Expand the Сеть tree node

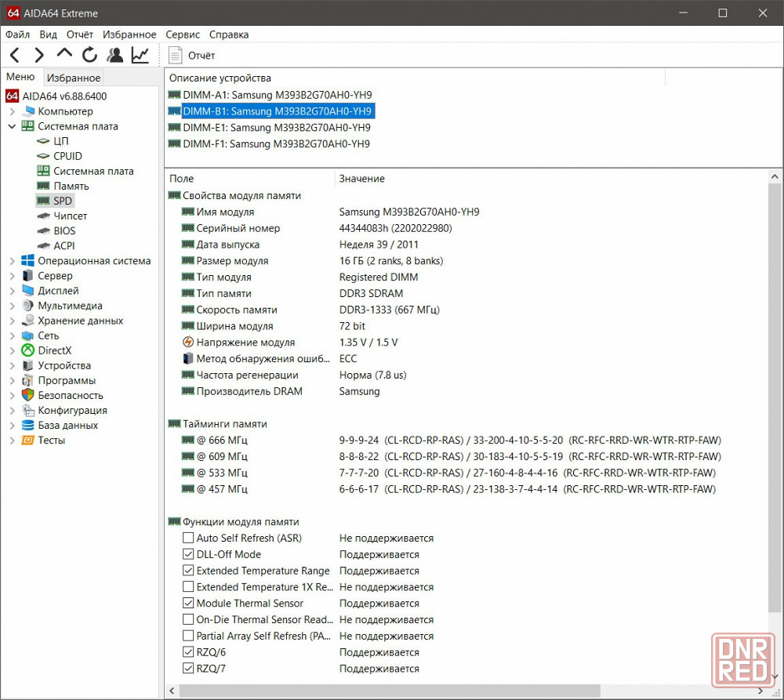13,335
